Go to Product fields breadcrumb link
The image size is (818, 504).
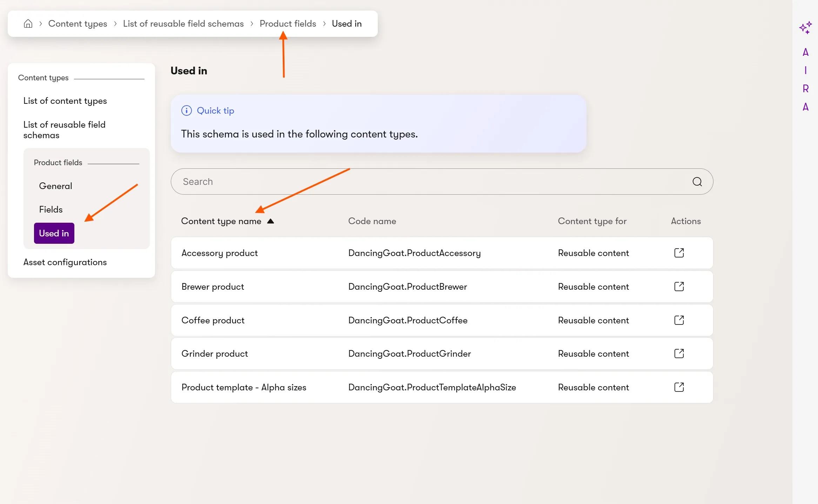pyautogui.click(x=288, y=23)
